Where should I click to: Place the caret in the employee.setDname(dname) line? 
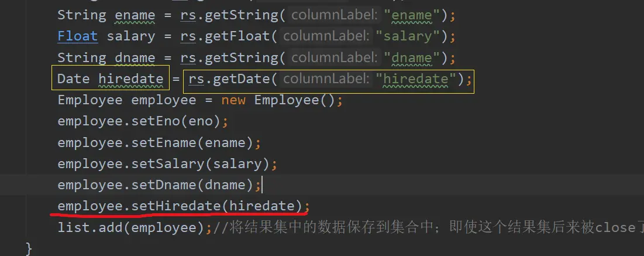coord(159,185)
